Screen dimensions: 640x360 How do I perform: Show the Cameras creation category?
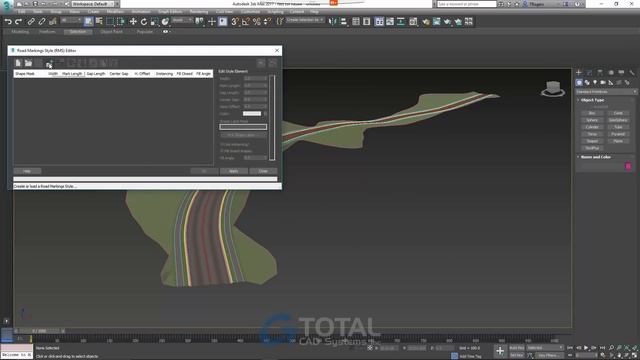pos(603,82)
